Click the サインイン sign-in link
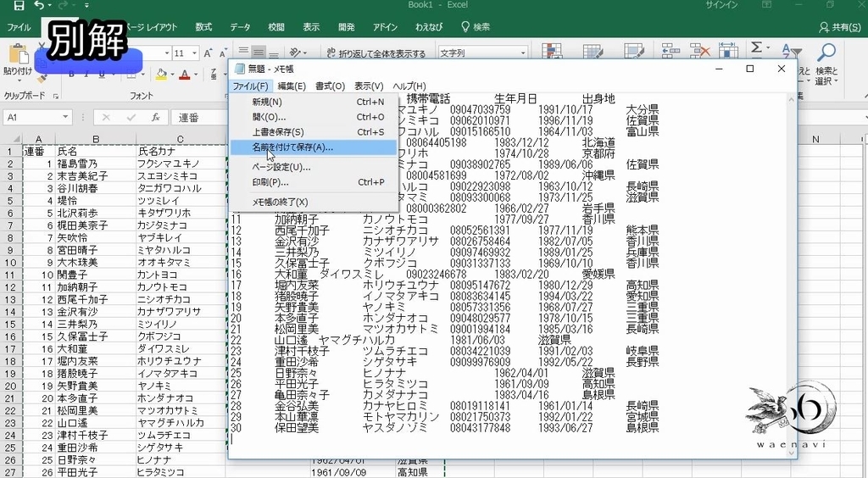868x478 pixels. click(x=722, y=5)
